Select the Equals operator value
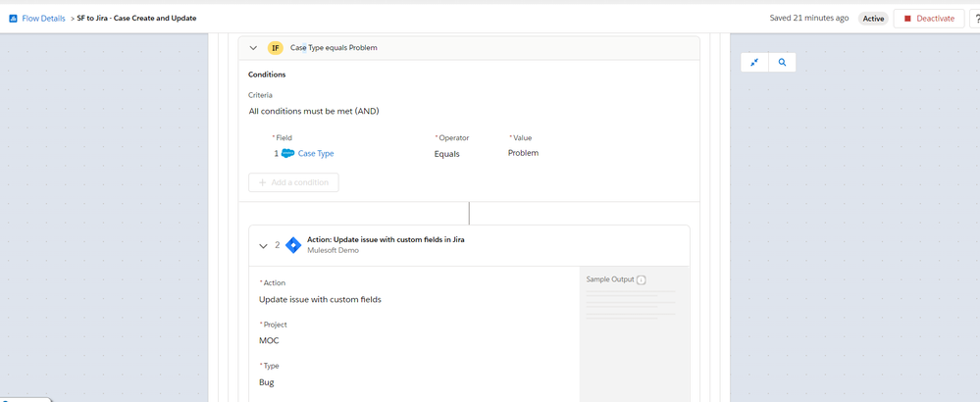The width and height of the screenshot is (980, 402). pyautogui.click(x=447, y=154)
